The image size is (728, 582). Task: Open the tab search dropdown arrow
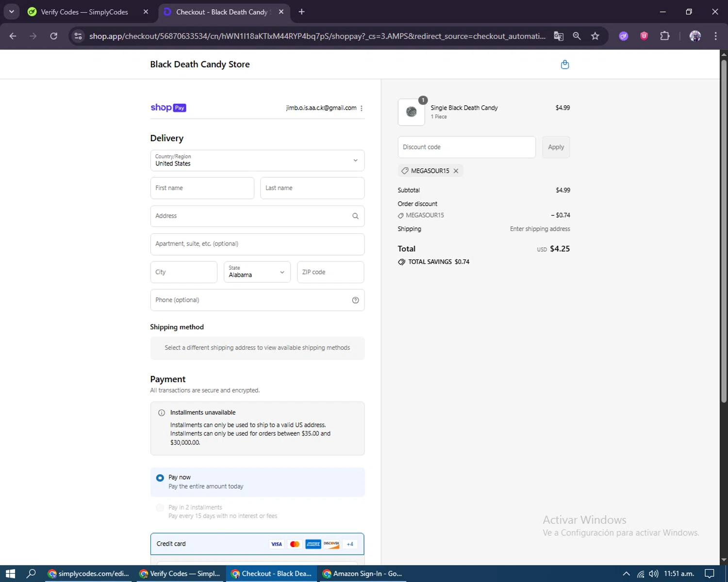(x=11, y=12)
